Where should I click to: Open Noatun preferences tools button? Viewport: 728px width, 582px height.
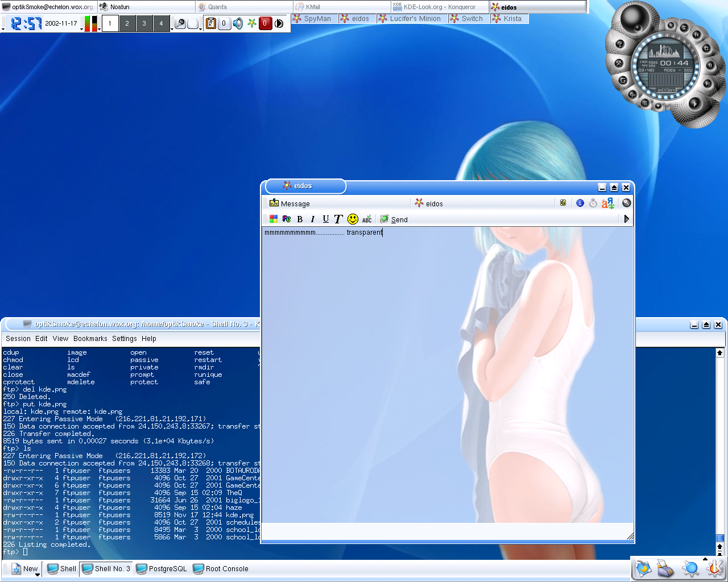pyautogui.click(x=619, y=63)
